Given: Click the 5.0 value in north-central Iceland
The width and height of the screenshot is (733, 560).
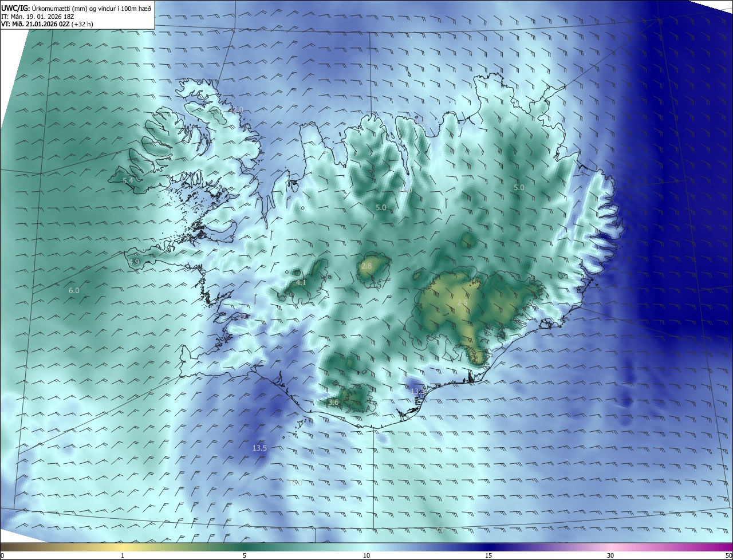Looking at the screenshot, I should (381, 208).
